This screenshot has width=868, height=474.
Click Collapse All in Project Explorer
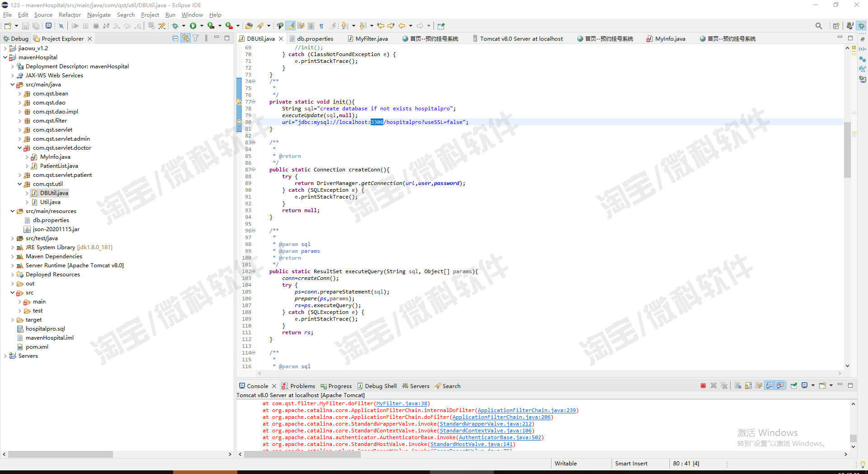click(x=175, y=38)
